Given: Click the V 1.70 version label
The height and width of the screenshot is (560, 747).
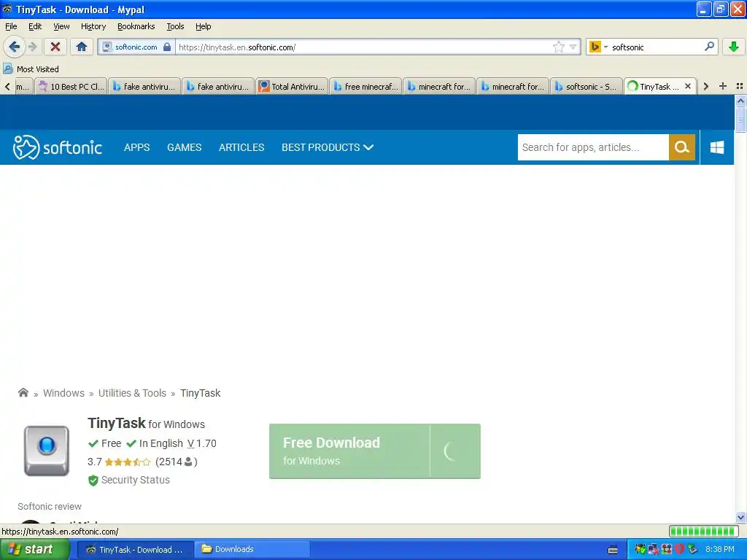Looking at the screenshot, I should (201, 443).
